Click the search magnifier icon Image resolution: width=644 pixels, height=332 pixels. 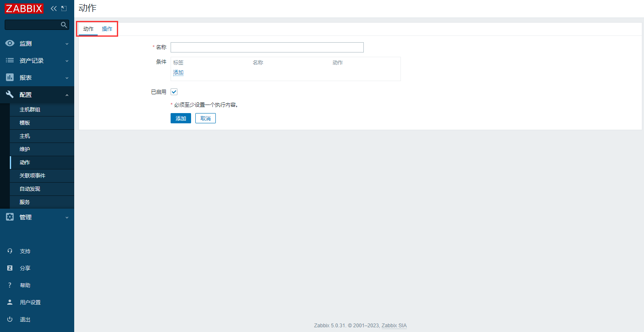(x=64, y=25)
